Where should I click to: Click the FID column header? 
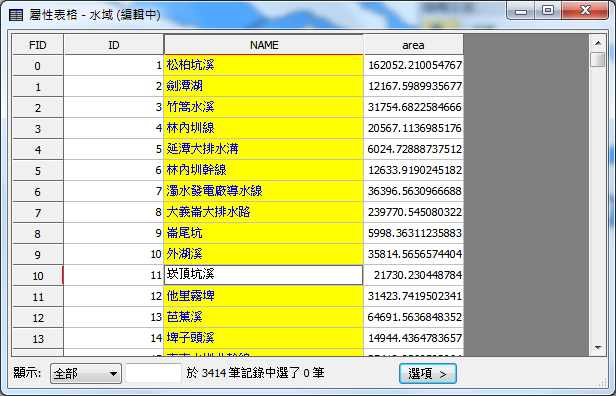(x=38, y=45)
